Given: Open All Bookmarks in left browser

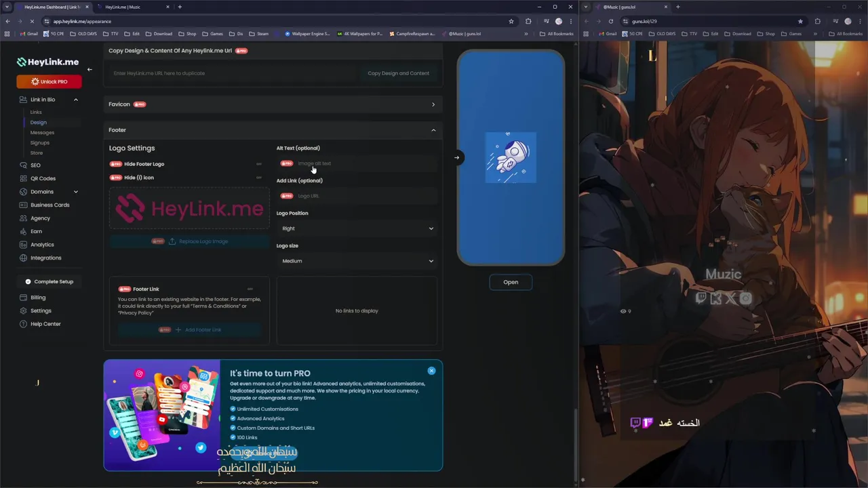Looking at the screenshot, I should pyautogui.click(x=557, y=33).
